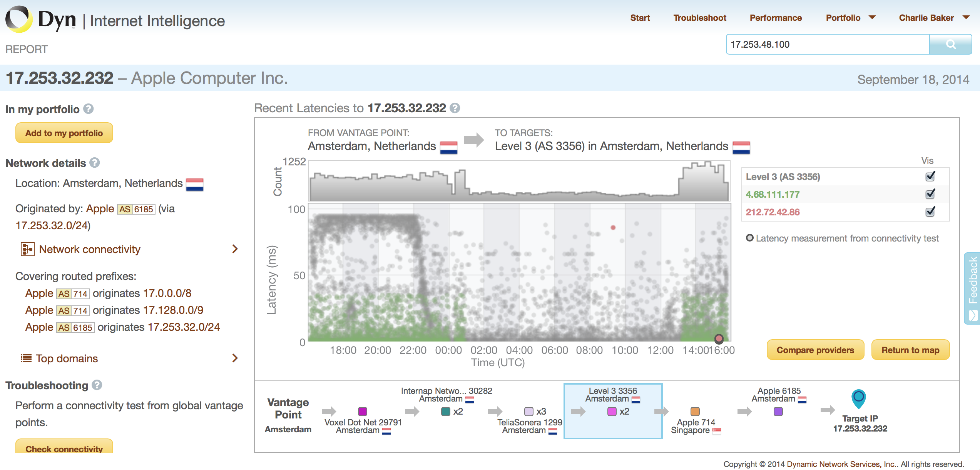
Task: Open the Portfolio dropdown arrow
Action: pos(872,18)
